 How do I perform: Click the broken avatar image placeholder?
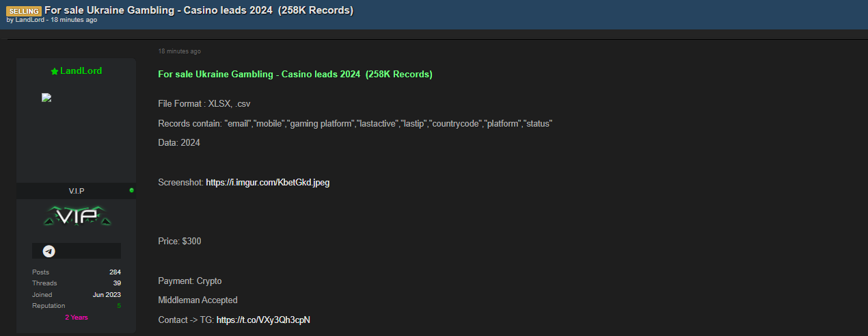46,98
